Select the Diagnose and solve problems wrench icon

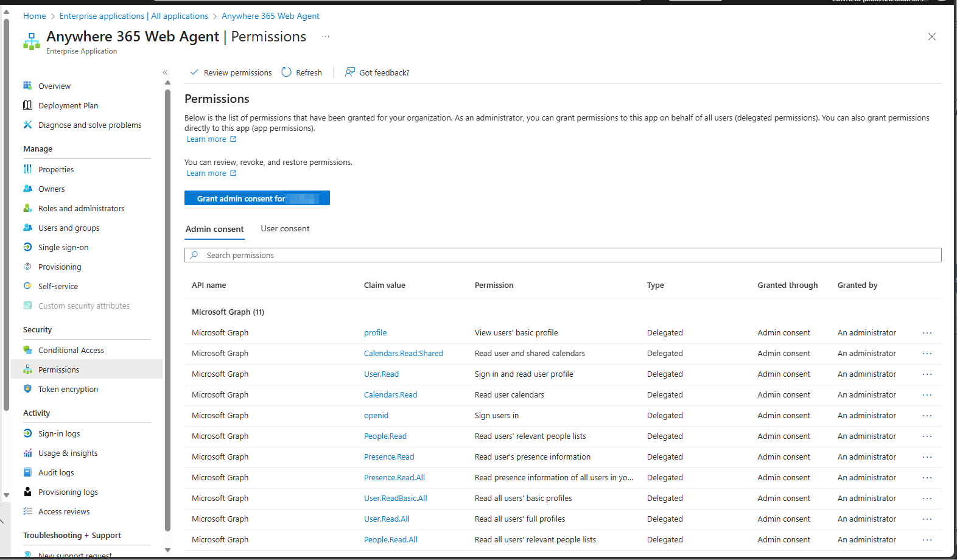click(x=27, y=125)
